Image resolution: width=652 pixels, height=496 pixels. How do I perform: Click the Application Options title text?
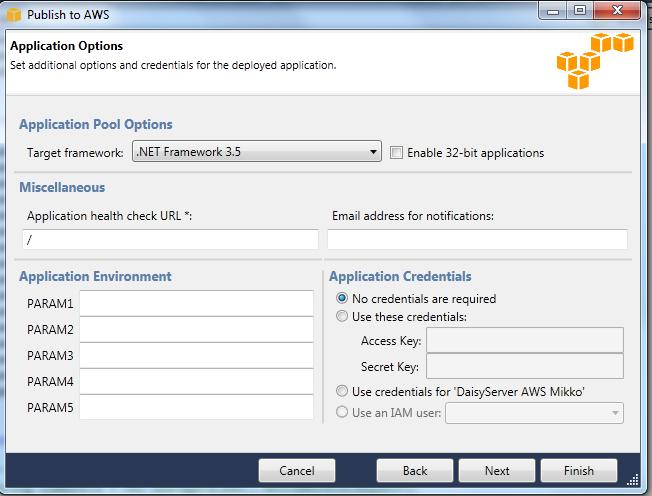point(67,46)
